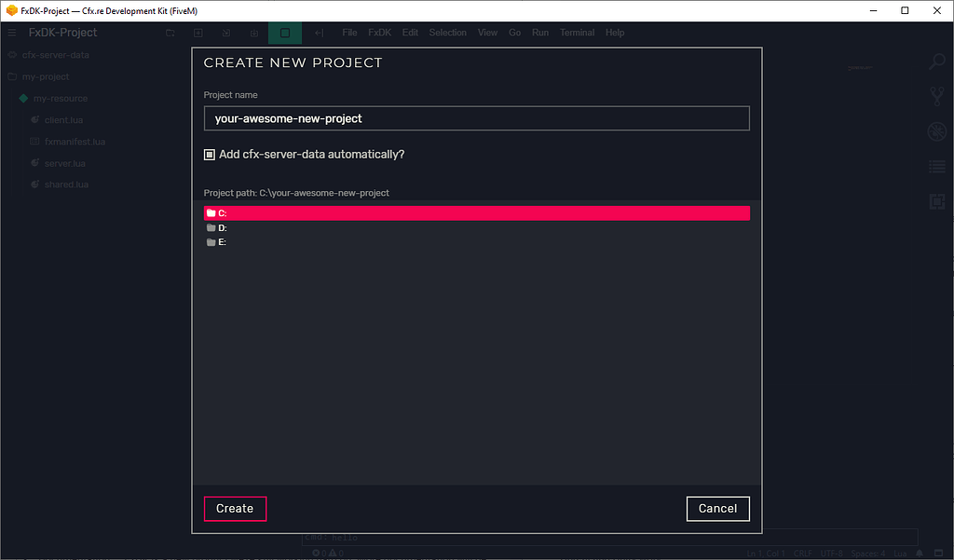Open the Terminal menu

[577, 32]
